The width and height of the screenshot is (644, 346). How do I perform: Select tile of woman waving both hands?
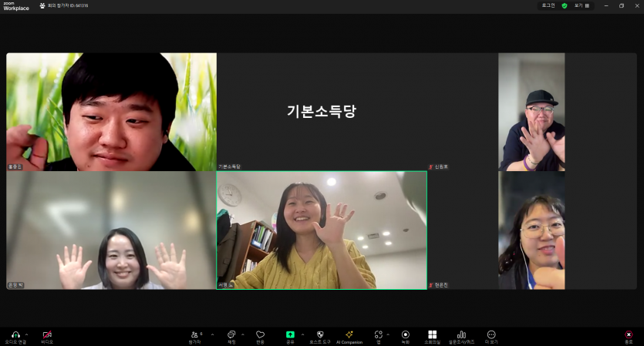click(x=111, y=230)
